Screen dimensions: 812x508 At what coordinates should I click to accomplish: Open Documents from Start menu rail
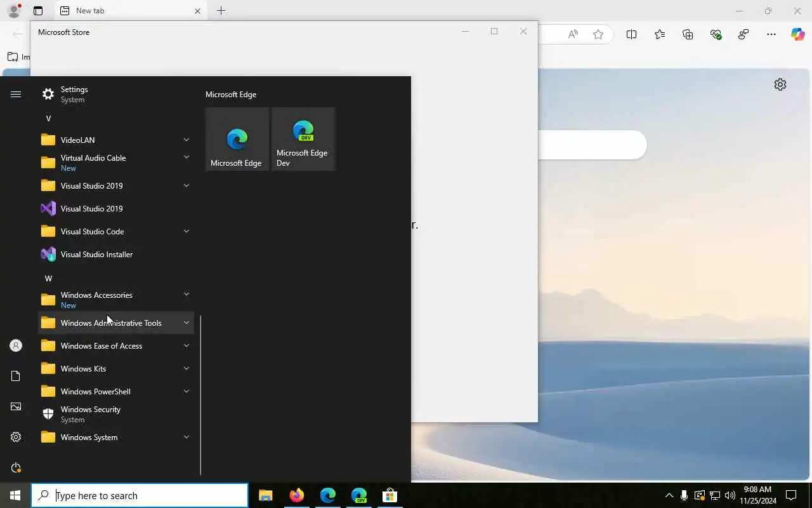click(16, 376)
